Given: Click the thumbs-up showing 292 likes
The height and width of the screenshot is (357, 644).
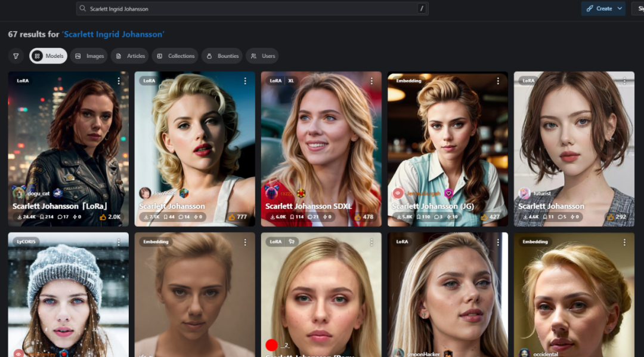Looking at the screenshot, I should [611, 217].
